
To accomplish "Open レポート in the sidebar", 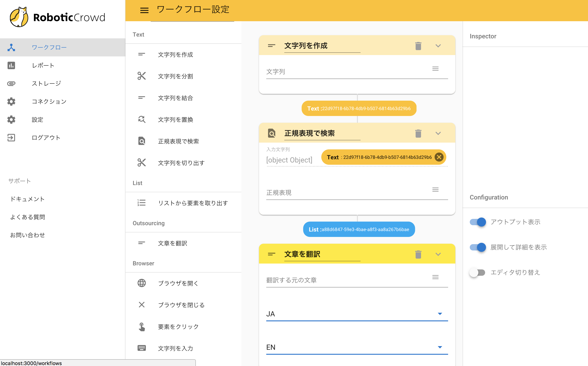I will click(x=43, y=65).
